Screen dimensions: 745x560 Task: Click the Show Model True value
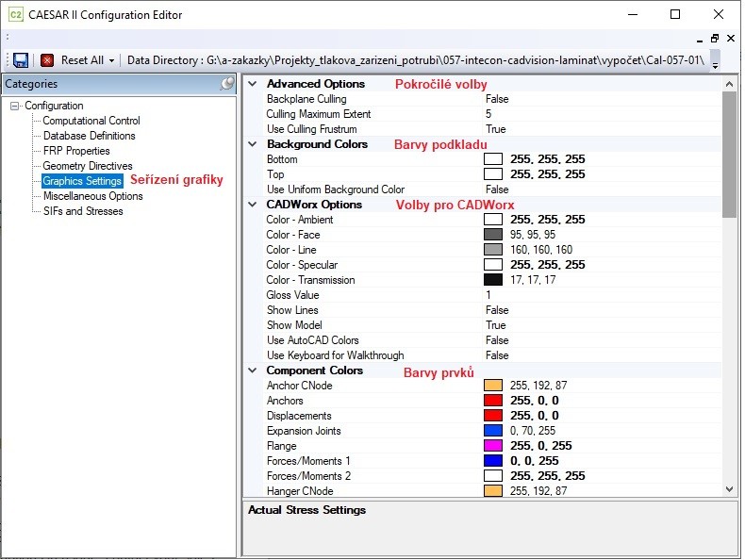point(495,325)
